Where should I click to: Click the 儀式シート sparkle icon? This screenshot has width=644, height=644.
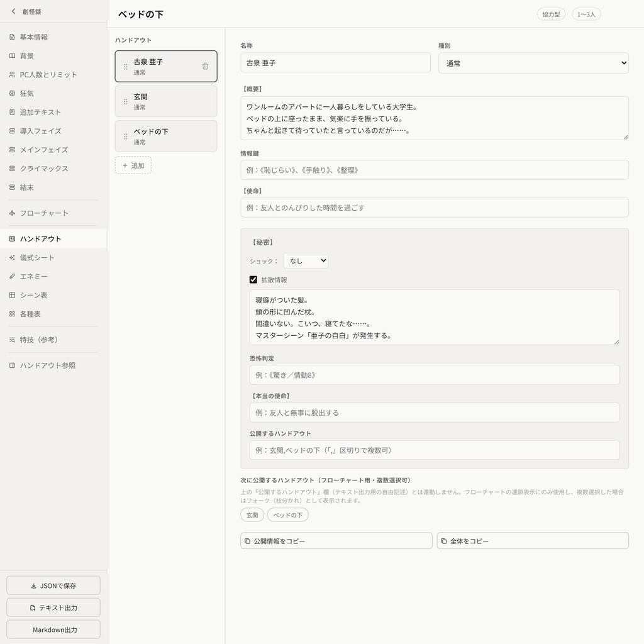pos(13,257)
